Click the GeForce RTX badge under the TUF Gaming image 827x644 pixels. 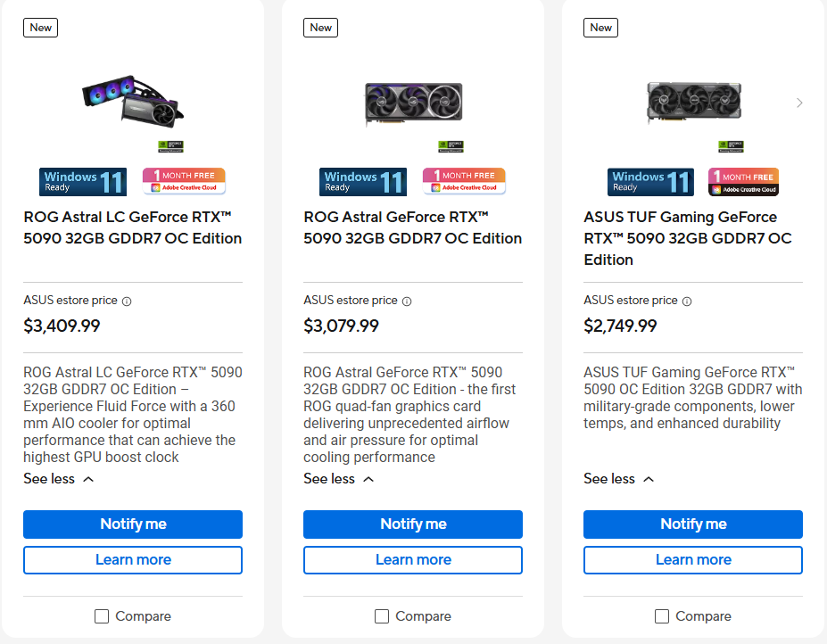pos(731,144)
